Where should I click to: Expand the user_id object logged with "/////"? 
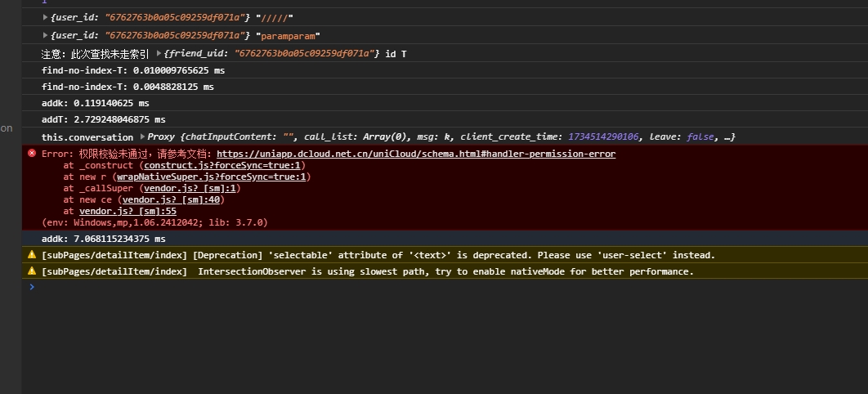point(46,17)
